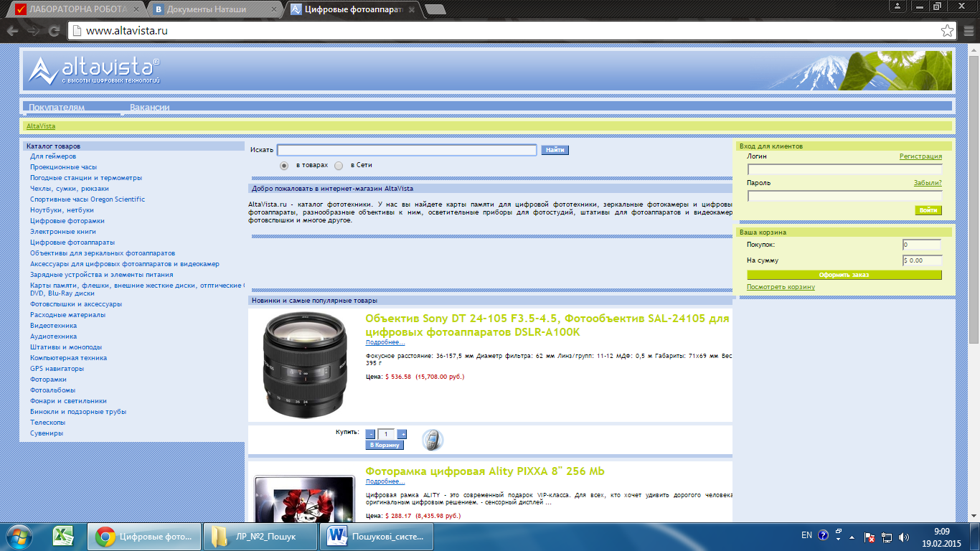Click the Action Center flag icon

click(869, 536)
